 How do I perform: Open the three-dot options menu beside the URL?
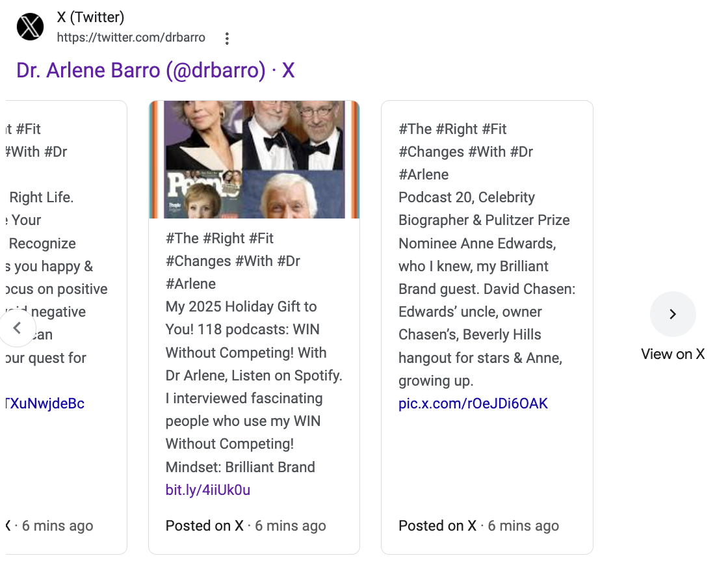pyautogui.click(x=227, y=38)
